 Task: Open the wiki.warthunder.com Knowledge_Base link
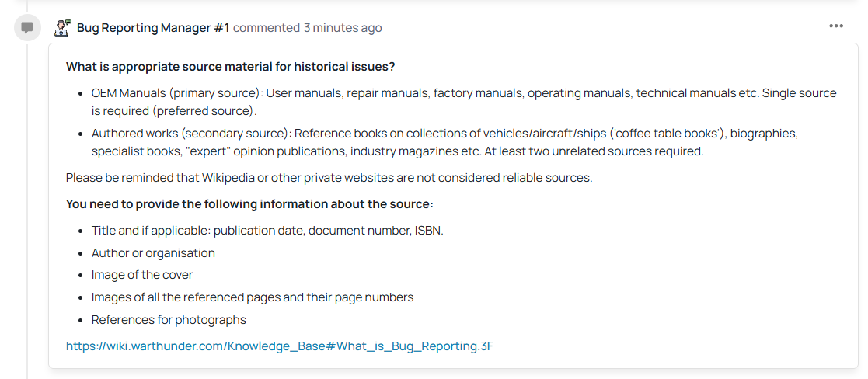click(280, 346)
